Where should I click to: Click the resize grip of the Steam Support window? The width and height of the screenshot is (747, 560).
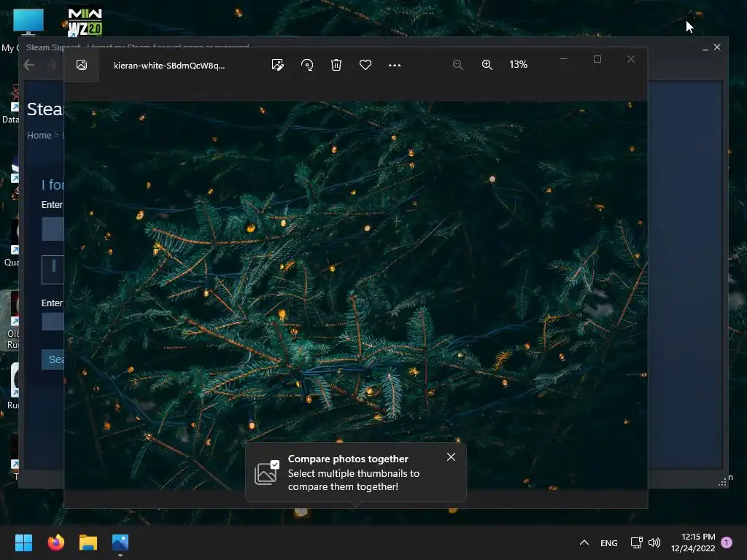722,483
